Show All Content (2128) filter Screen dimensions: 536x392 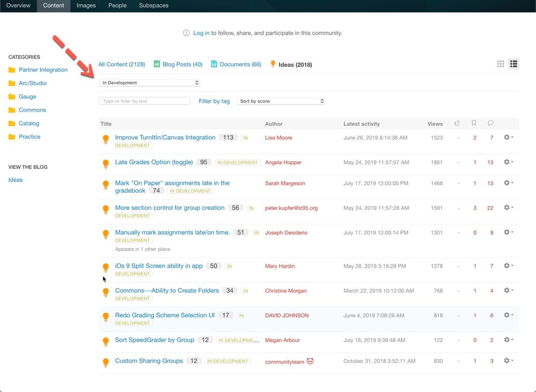pyautogui.click(x=122, y=64)
